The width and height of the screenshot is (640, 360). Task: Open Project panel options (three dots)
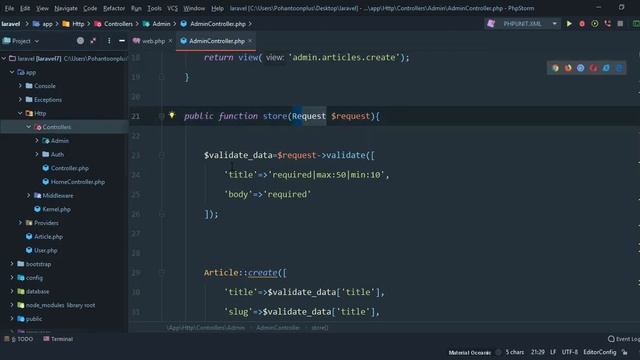(x=109, y=41)
